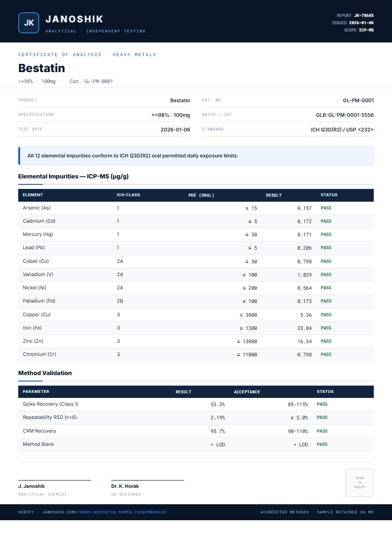Select Copper result 5.36
392x533 pixels.
click(306, 315)
